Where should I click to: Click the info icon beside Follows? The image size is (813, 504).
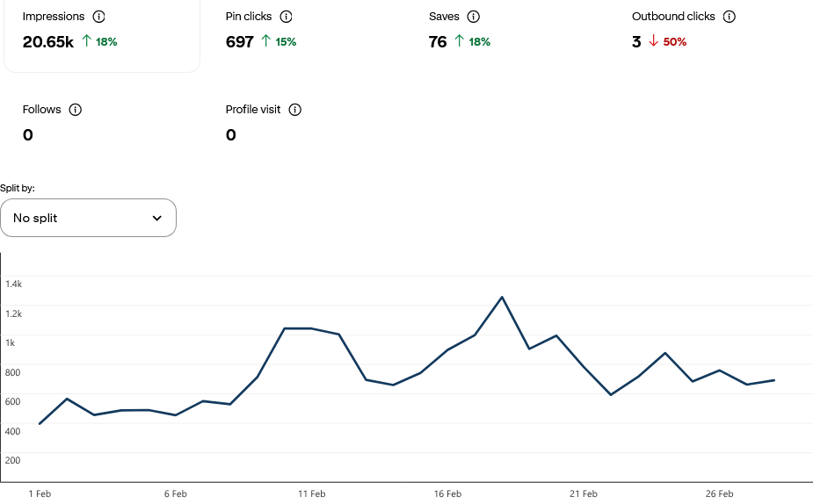(76, 110)
